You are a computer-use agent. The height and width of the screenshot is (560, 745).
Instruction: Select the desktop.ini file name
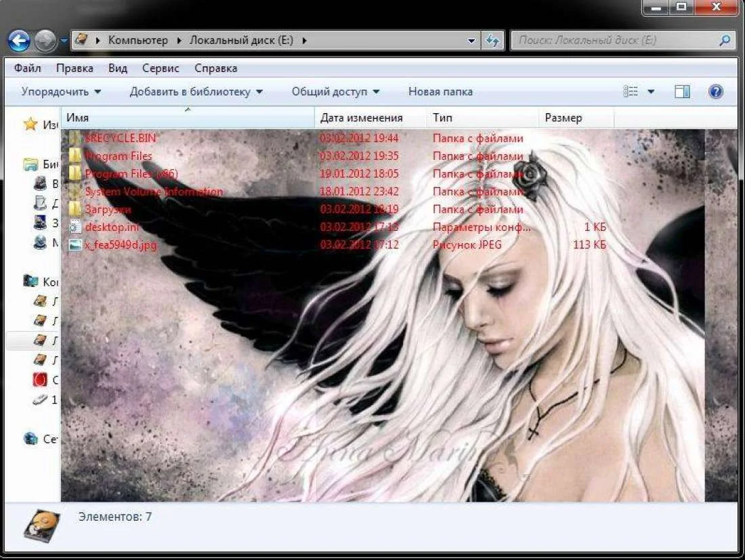tap(112, 227)
